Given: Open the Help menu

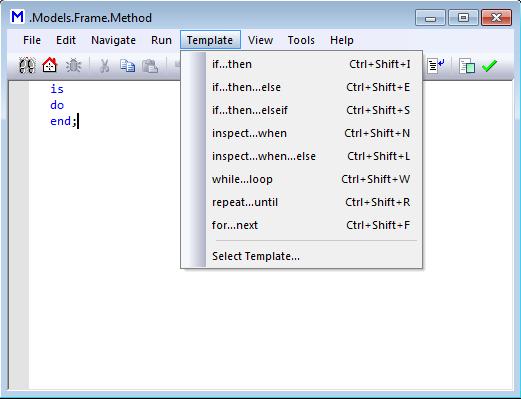Looking at the screenshot, I should [342, 40].
